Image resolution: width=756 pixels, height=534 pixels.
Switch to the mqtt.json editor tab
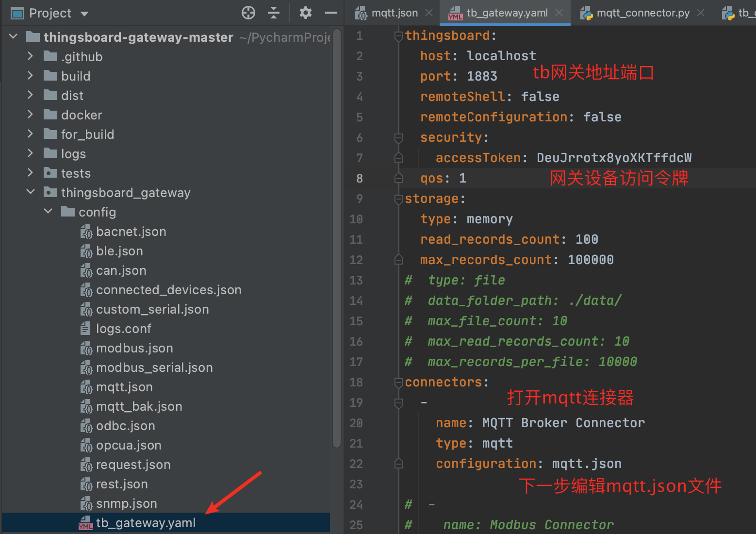click(394, 13)
